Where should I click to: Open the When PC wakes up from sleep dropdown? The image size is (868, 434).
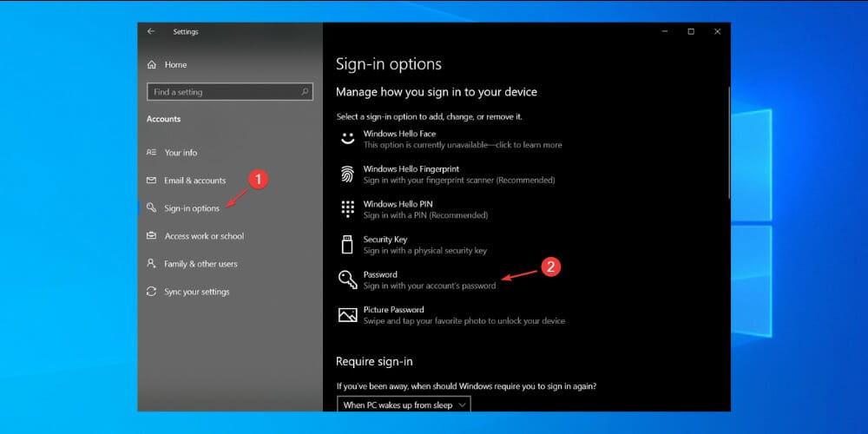[x=404, y=404]
